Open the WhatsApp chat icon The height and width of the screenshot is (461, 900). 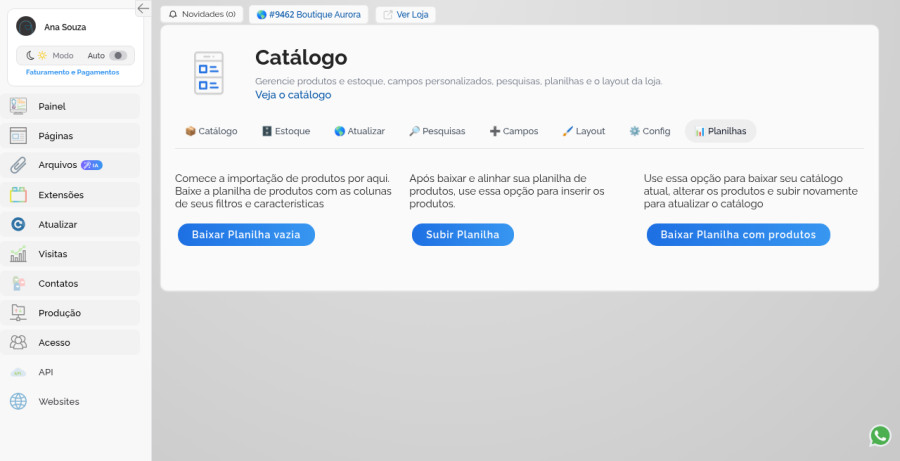tap(880, 435)
